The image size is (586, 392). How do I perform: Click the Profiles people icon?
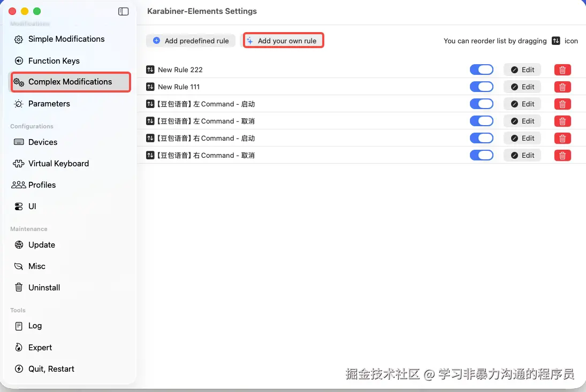19,185
